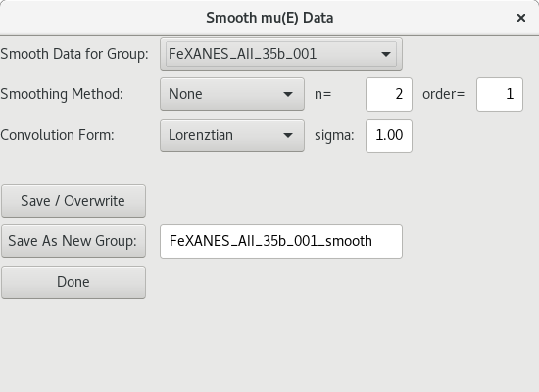539x392 pixels.
Task: Open the Smooth Data for Group dropdown
Action: 281,54
